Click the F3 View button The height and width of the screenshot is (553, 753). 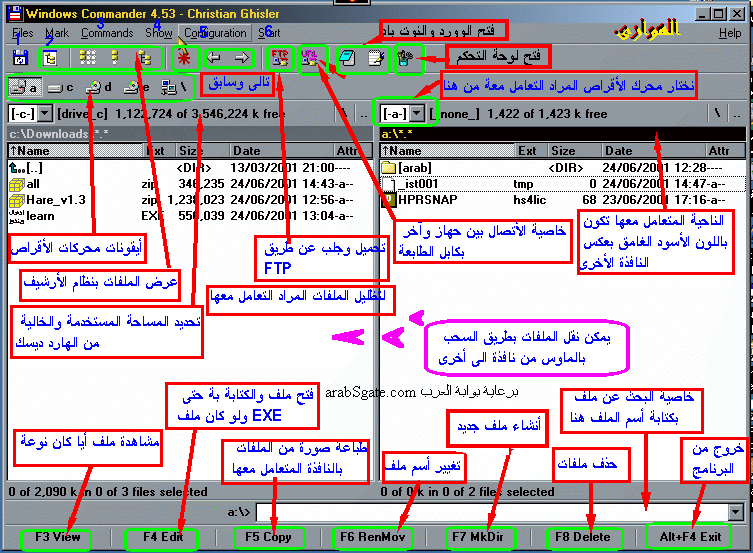coord(57,537)
